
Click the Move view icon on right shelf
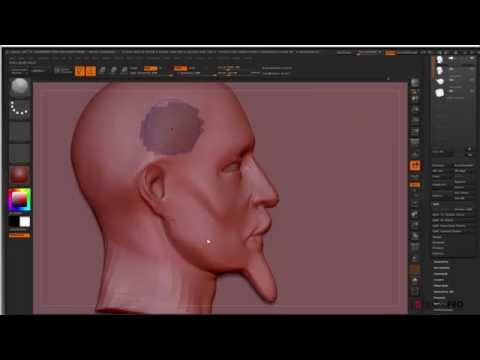pos(415,215)
